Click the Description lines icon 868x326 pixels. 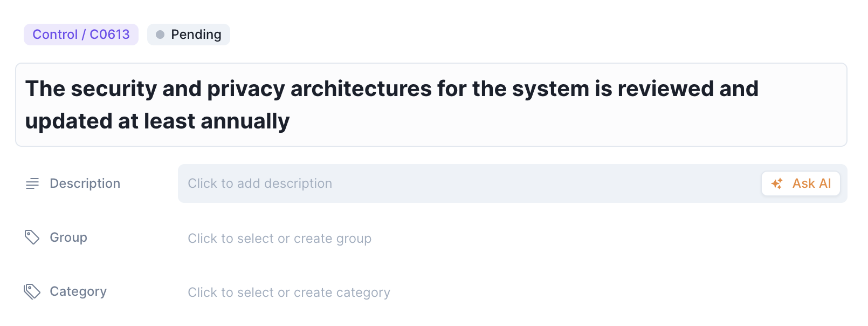[32, 184]
